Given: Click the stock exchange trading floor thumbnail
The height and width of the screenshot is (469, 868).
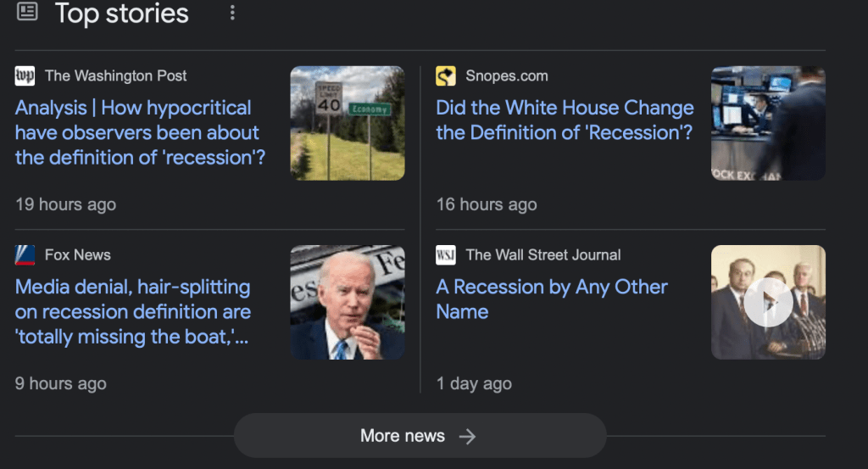Looking at the screenshot, I should click(x=768, y=123).
